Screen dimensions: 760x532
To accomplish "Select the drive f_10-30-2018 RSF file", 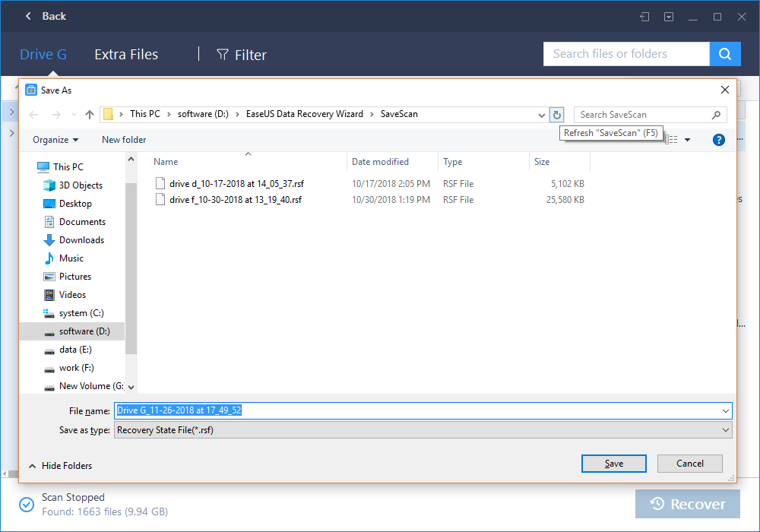I will (x=228, y=199).
